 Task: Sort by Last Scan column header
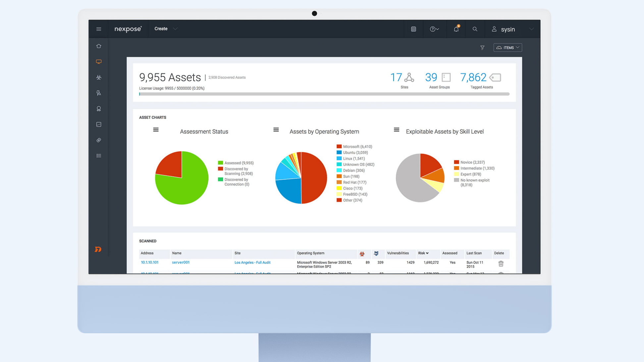(x=474, y=253)
